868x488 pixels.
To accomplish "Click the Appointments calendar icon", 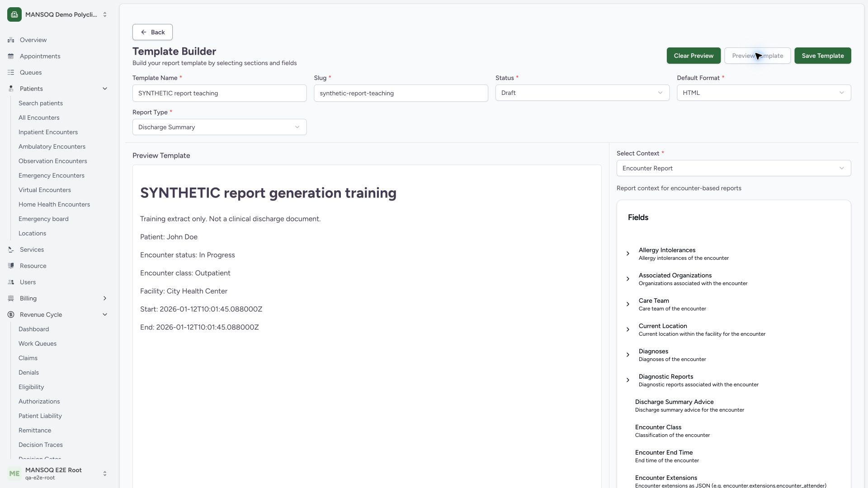I will pos(11,56).
